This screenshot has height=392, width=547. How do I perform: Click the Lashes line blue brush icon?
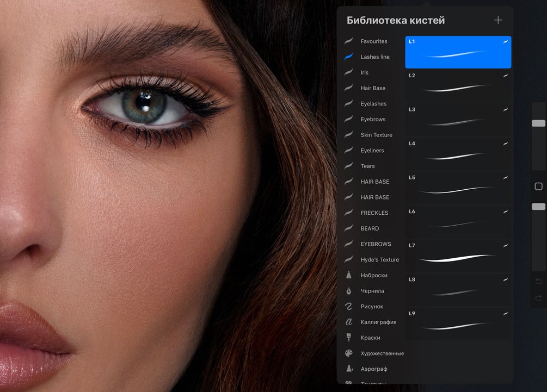348,57
